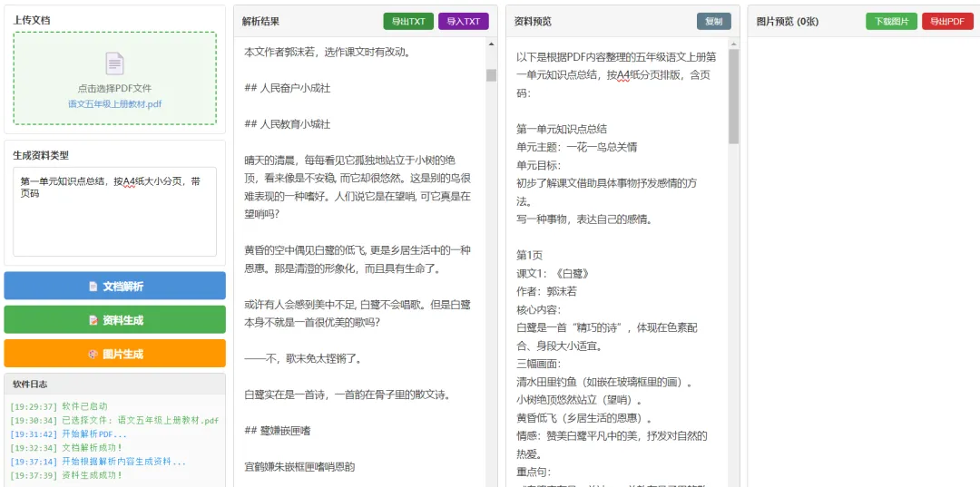Click preview line 单元主题：一花一鸟总关情

[x=576, y=147]
